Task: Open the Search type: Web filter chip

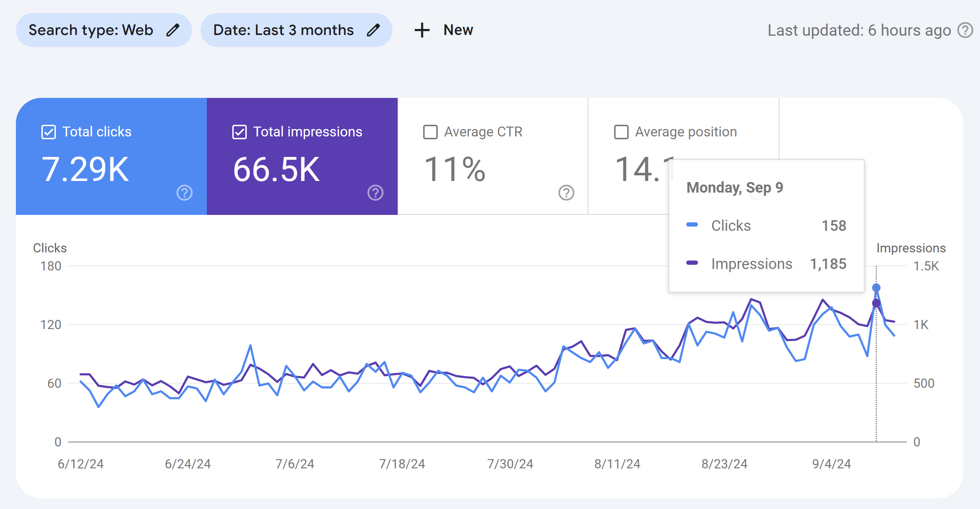Action: pos(91,30)
